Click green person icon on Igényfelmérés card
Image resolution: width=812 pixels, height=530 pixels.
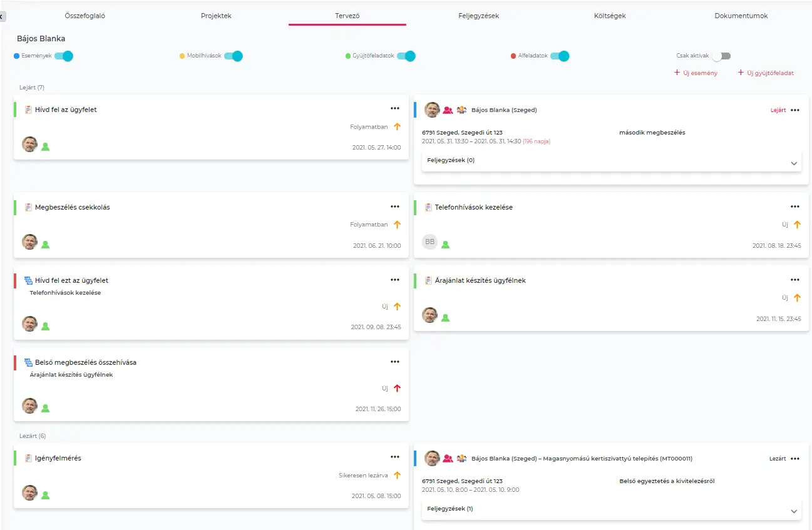click(x=46, y=495)
